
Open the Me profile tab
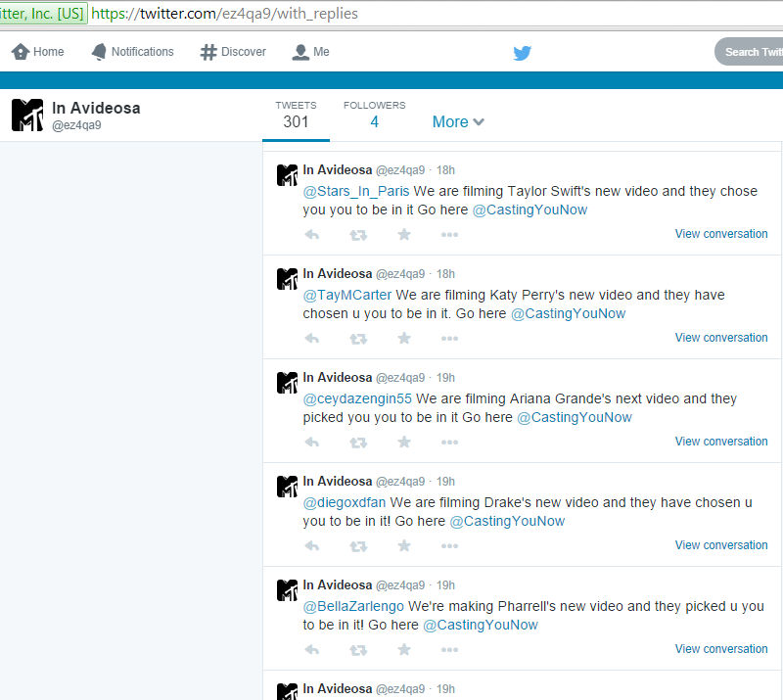(310, 52)
